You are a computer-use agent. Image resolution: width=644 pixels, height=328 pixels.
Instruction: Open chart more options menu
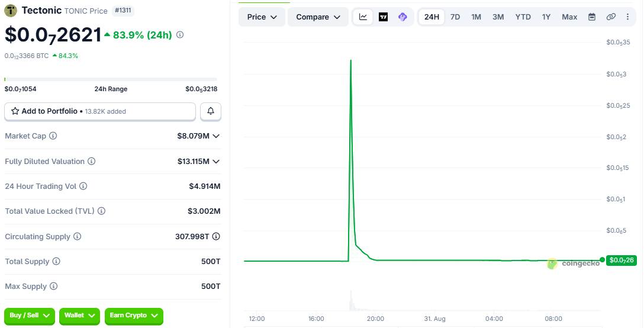tap(627, 17)
